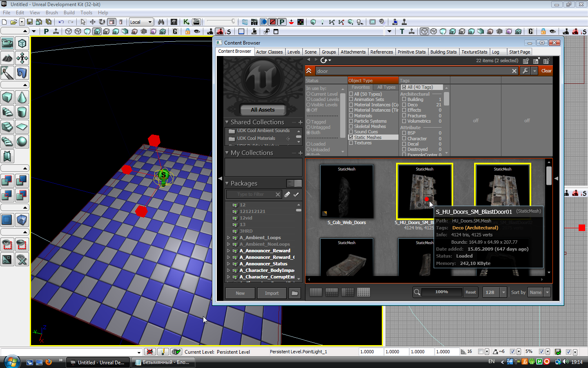This screenshot has width=588, height=368.
Task: Click the Import button
Action: pyautogui.click(x=272, y=293)
